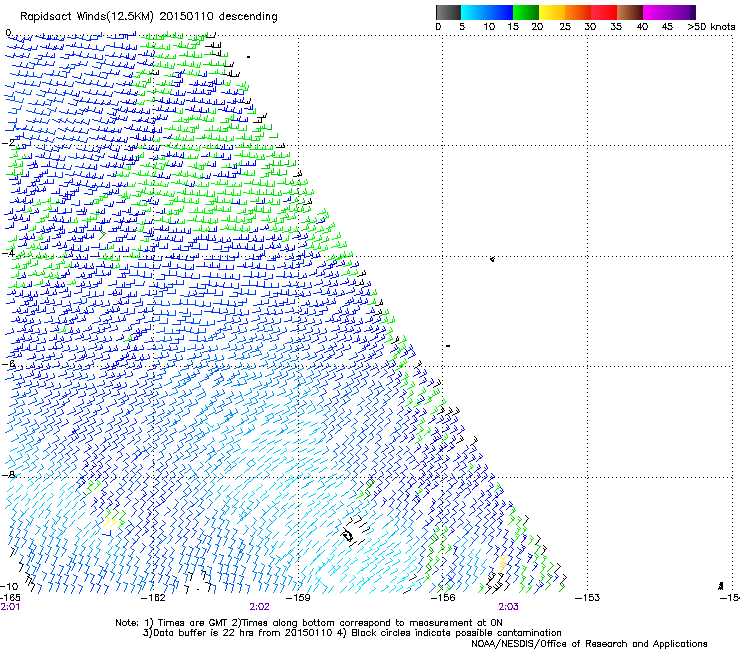Click the "-2" latitude axis label
Screen dimensions: 740x650
(9, 142)
